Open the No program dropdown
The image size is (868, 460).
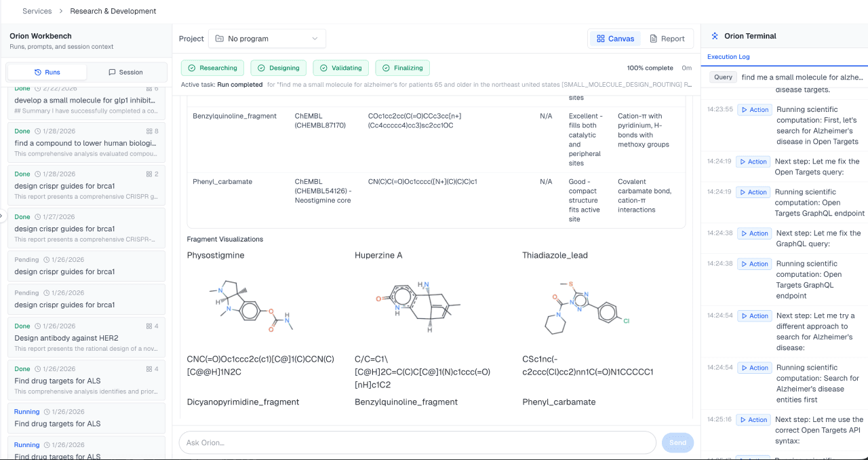[267, 39]
